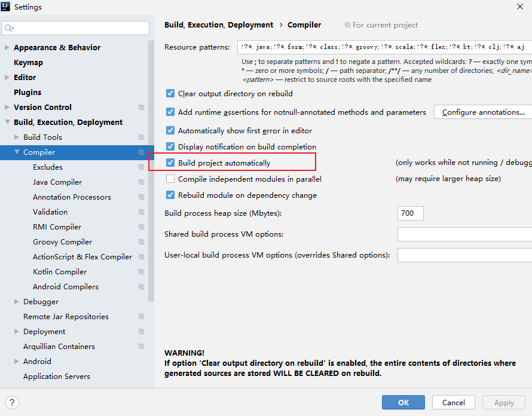This screenshot has width=532, height=416.
Task: Click the search magnifier icon in search field
Action: (x=8, y=28)
